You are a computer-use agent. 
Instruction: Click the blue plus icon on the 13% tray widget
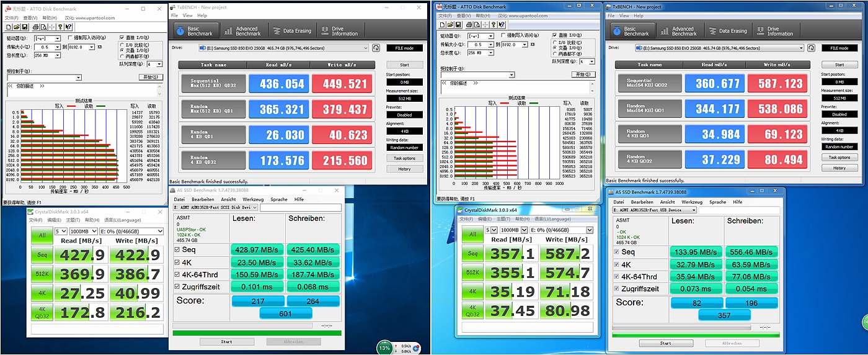pos(415,348)
